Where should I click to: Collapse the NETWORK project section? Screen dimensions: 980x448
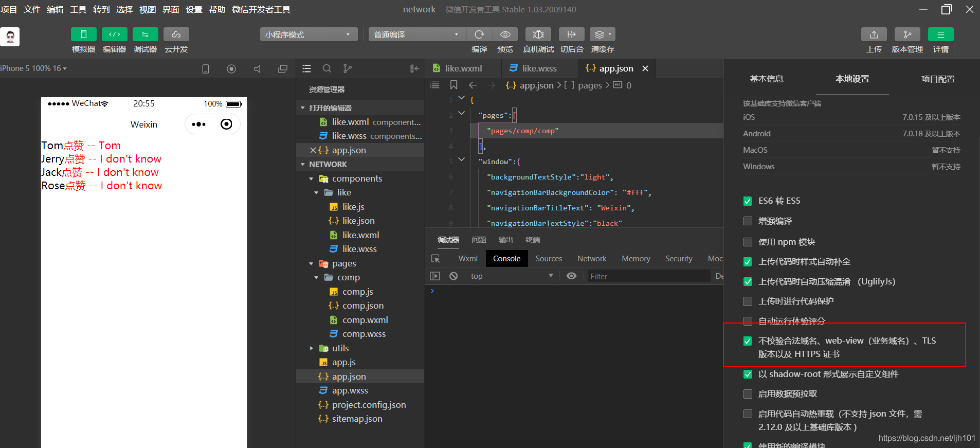[x=303, y=165]
